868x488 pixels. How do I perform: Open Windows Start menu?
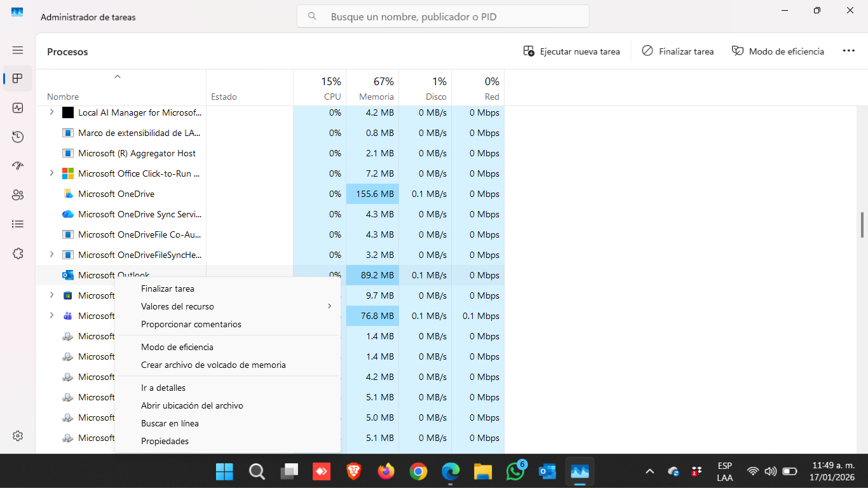coord(224,471)
